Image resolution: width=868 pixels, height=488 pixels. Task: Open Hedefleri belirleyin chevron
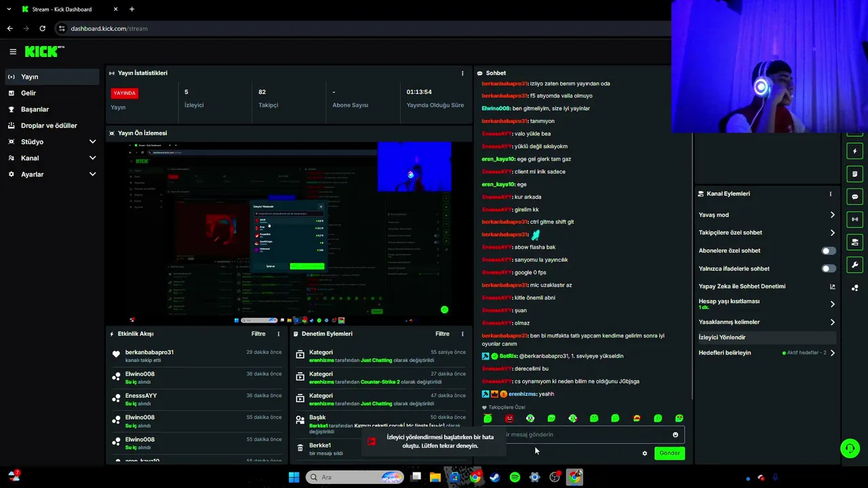pyautogui.click(x=832, y=353)
